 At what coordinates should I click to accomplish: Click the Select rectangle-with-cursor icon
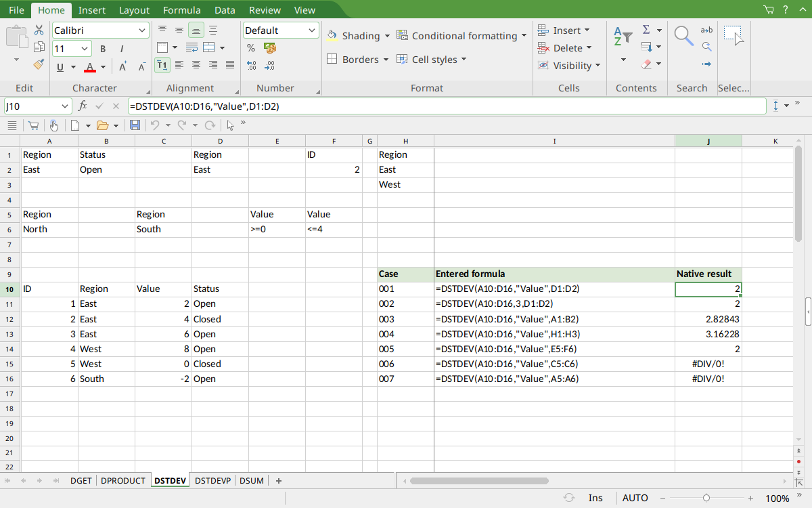734,35
